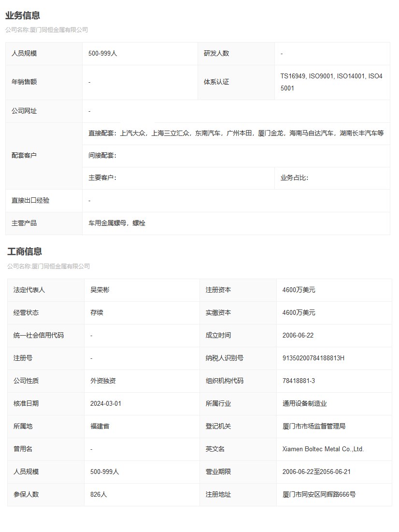Select the paid-in capital 4600万美元 value
Image resolution: width=399 pixels, height=532 pixels.
pyautogui.click(x=299, y=313)
